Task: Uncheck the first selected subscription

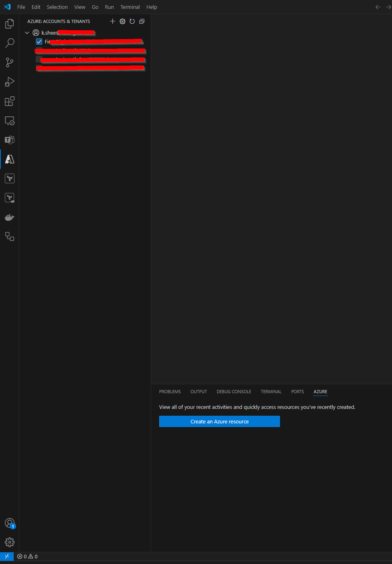Action: pyautogui.click(x=39, y=41)
